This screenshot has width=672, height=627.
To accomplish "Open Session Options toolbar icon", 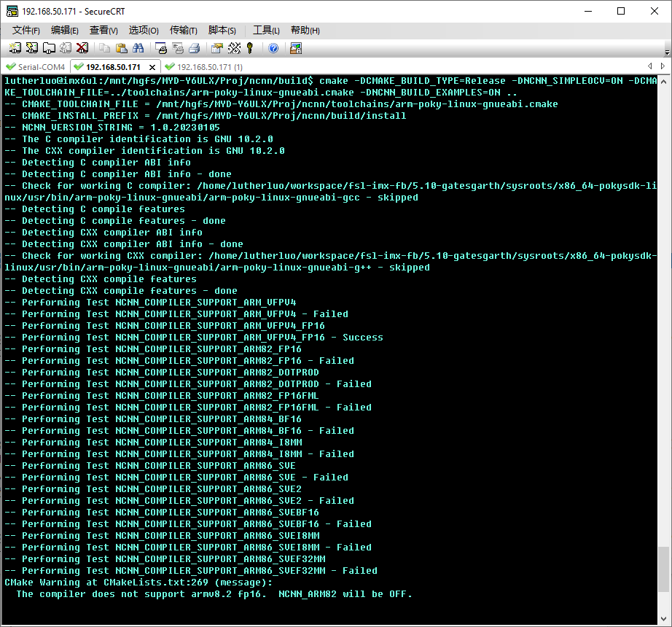I will pos(216,48).
